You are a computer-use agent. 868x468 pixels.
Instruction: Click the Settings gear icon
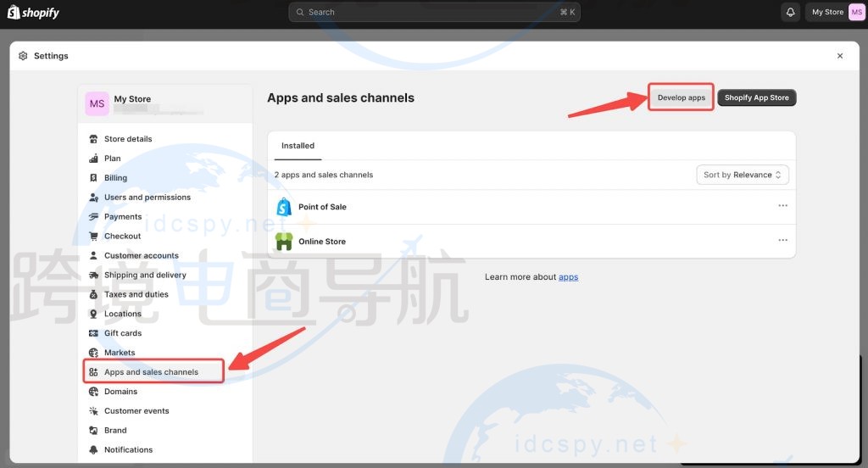point(23,56)
